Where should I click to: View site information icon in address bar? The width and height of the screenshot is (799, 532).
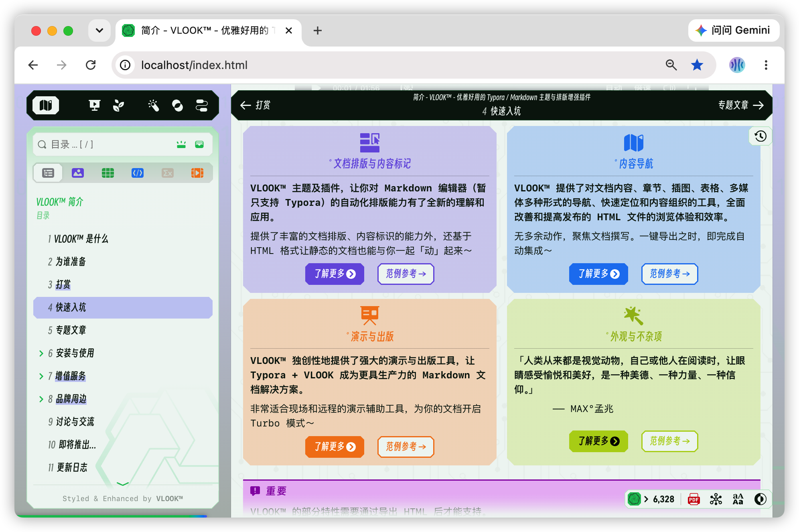[125, 65]
